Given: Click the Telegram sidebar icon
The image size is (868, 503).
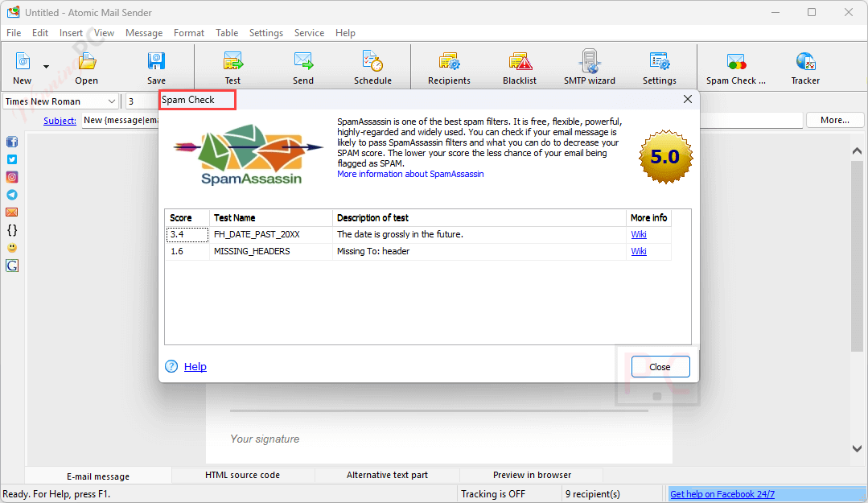Looking at the screenshot, I should 12,195.
